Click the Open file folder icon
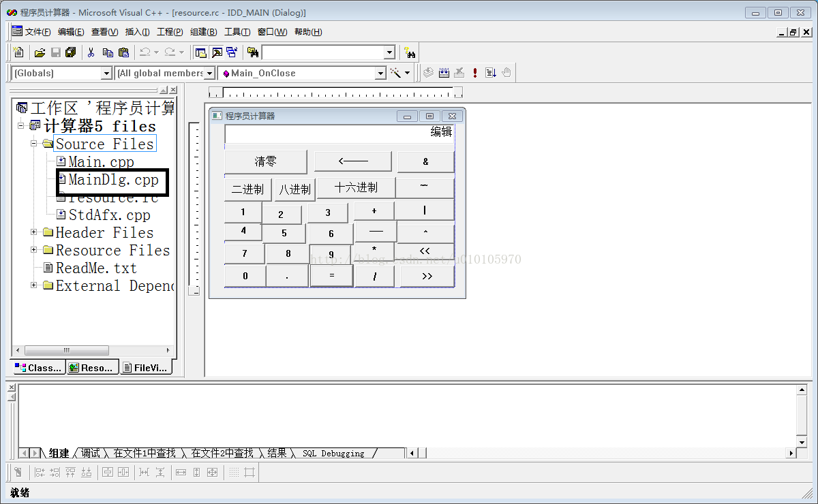Image resolution: width=818 pixels, height=504 pixels. click(40, 52)
